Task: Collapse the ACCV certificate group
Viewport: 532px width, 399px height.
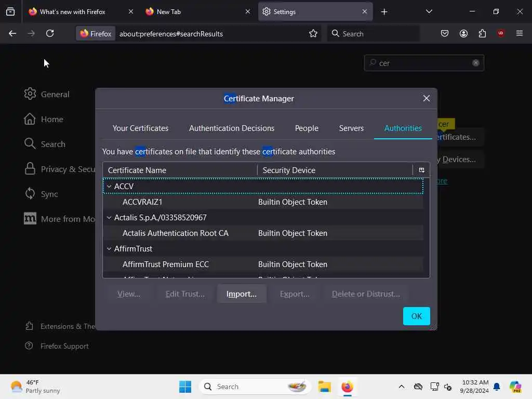Action: pos(109,187)
